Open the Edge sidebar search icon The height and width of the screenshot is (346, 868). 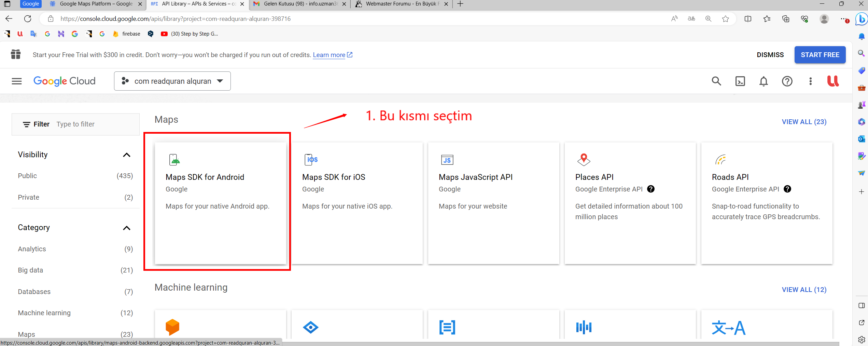861,53
